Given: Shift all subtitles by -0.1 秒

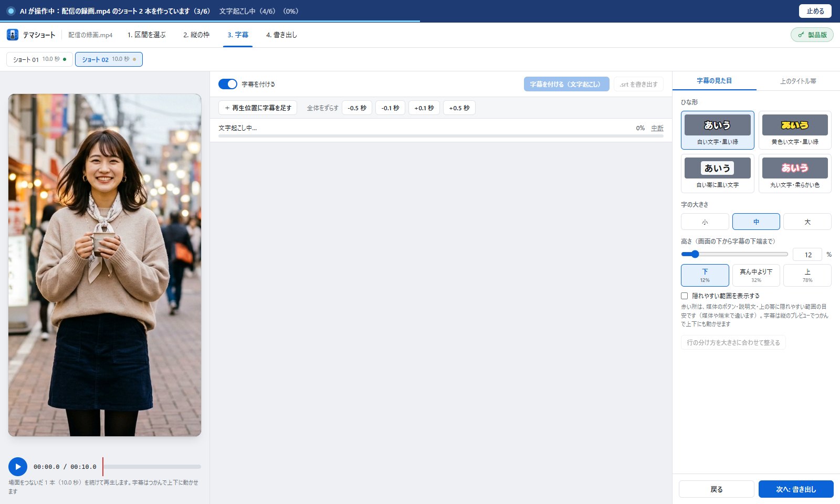Looking at the screenshot, I should pos(390,108).
